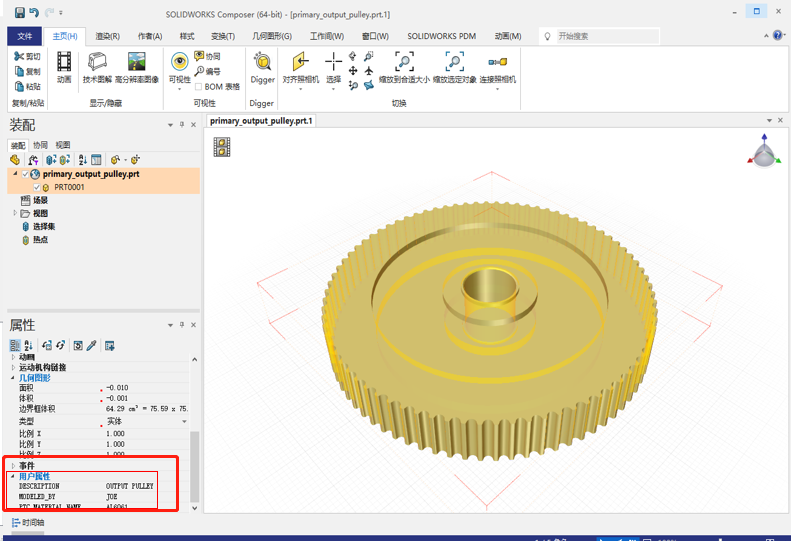The height and width of the screenshot is (541, 791).
Task: Uncheck the primary_output_pulley.prt visibility checkbox
Action: tap(25, 174)
